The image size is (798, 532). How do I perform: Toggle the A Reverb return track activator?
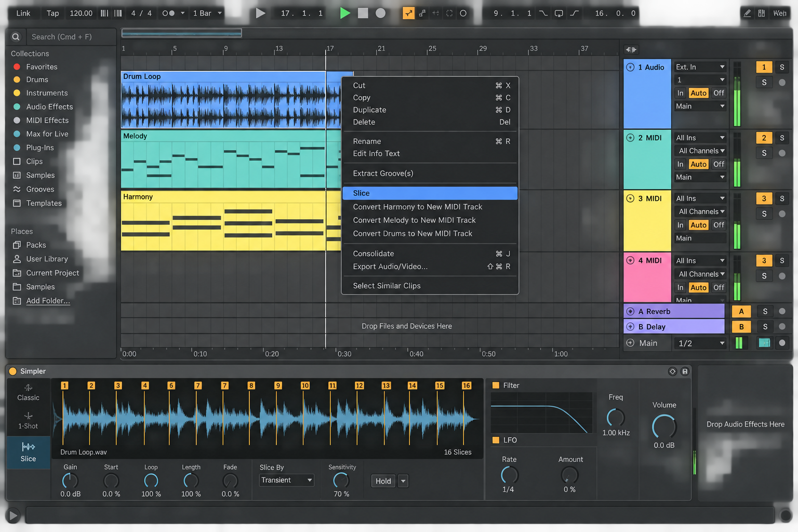pos(741,311)
